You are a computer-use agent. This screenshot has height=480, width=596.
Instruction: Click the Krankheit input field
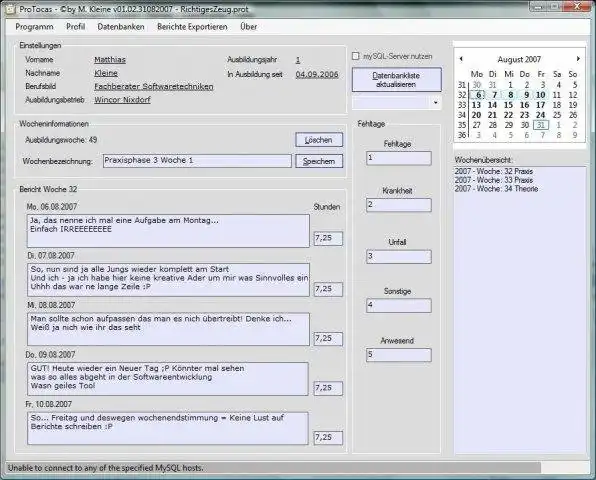[399, 205]
